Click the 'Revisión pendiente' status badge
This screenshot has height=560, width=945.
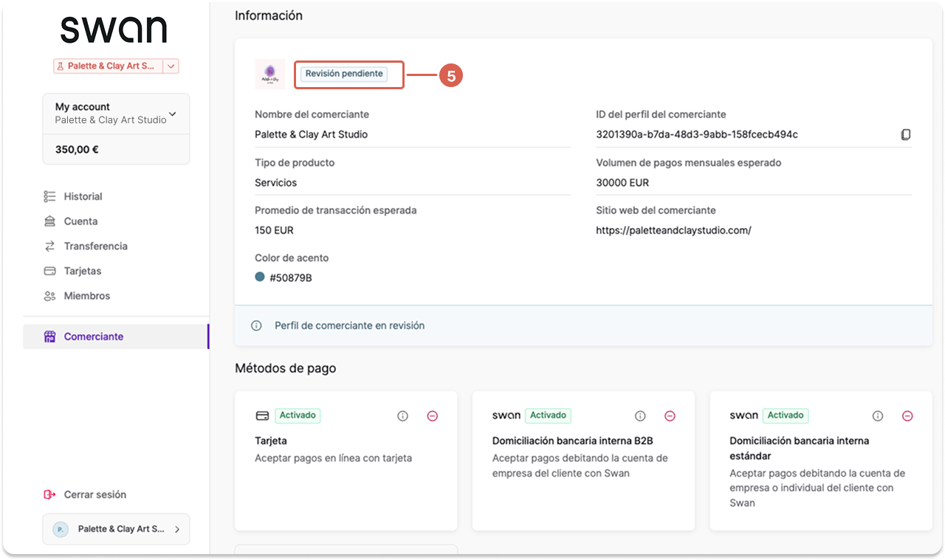pyautogui.click(x=344, y=74)
